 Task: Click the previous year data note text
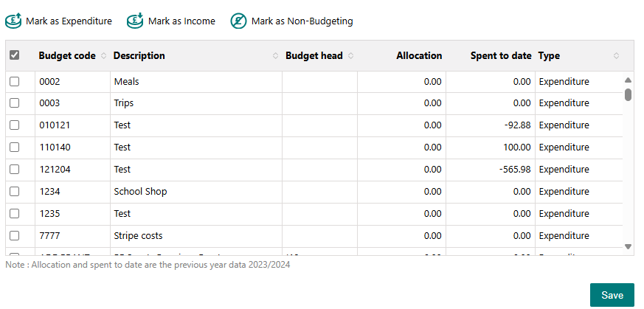pos(148,265)
